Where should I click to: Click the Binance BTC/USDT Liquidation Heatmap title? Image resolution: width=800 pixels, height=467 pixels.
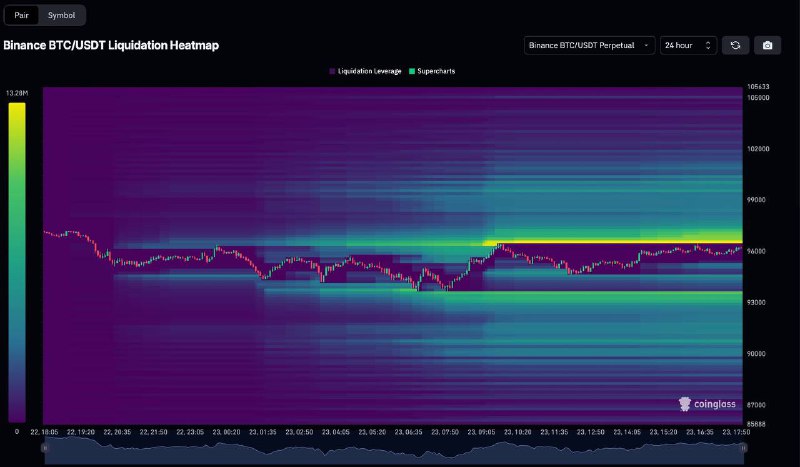tap(111, 45)
